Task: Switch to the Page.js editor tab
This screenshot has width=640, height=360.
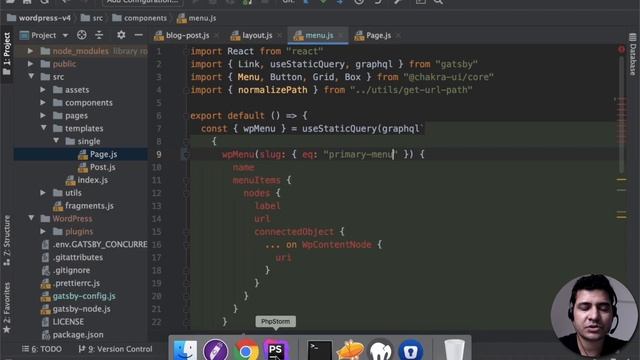Action: point(378,36)
